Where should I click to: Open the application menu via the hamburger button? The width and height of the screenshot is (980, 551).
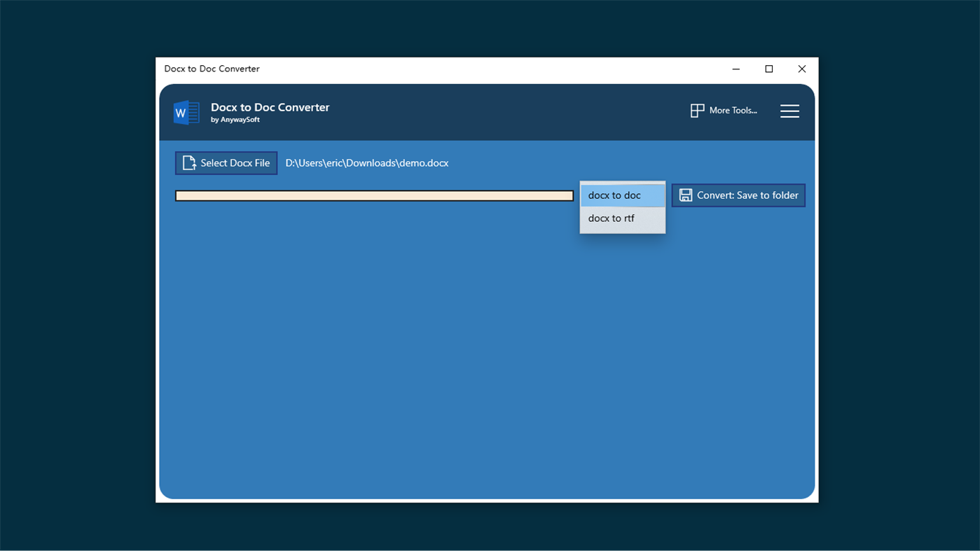[789, 111]
